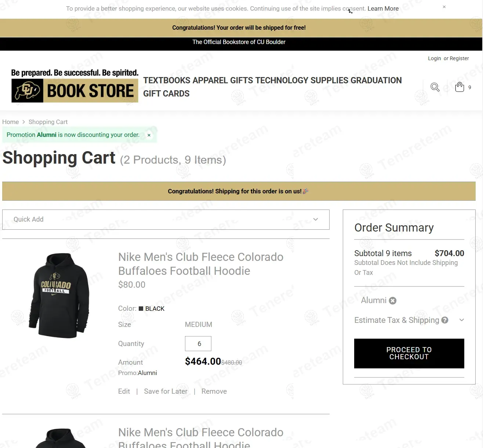Click the black color swatch
The image size is (483, 448).
tap(141, 309)
